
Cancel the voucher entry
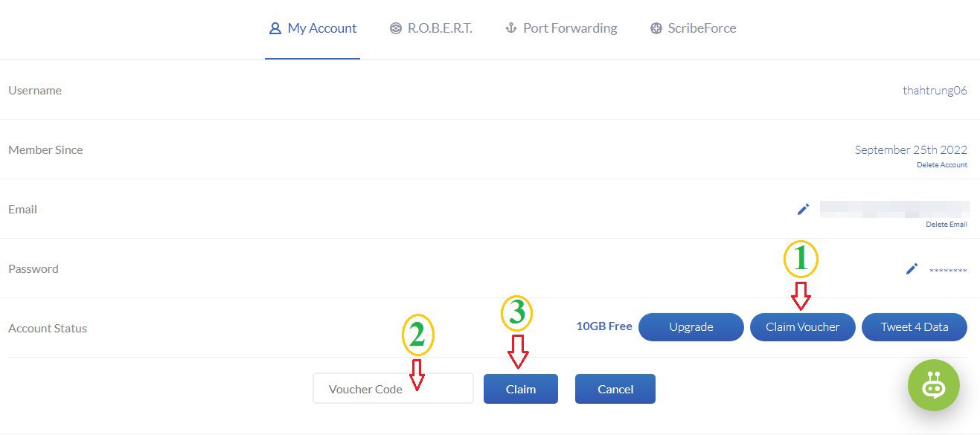[x=615, y=389]
